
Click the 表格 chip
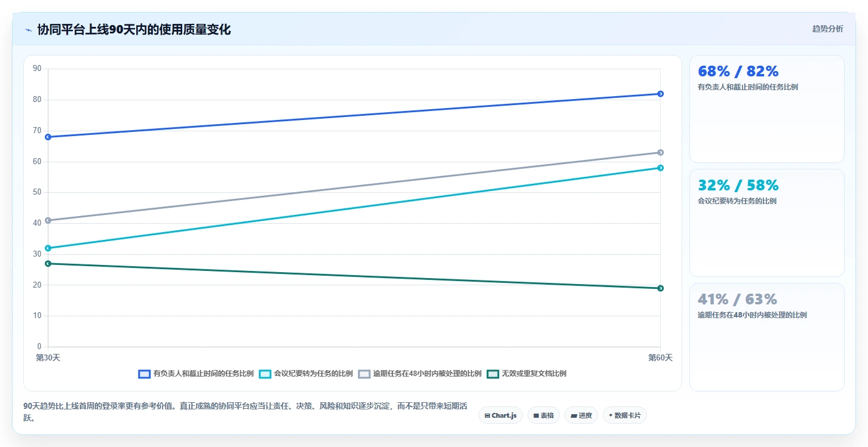(x=544, y=415)
